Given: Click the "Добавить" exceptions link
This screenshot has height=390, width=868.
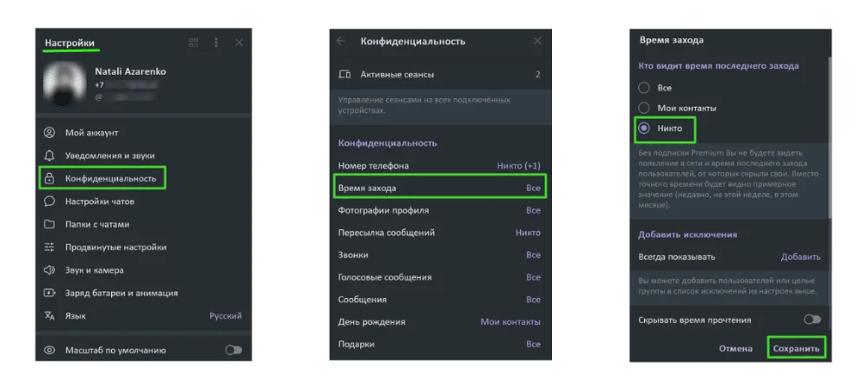Looking at the screenshot, I should point(800,257).
